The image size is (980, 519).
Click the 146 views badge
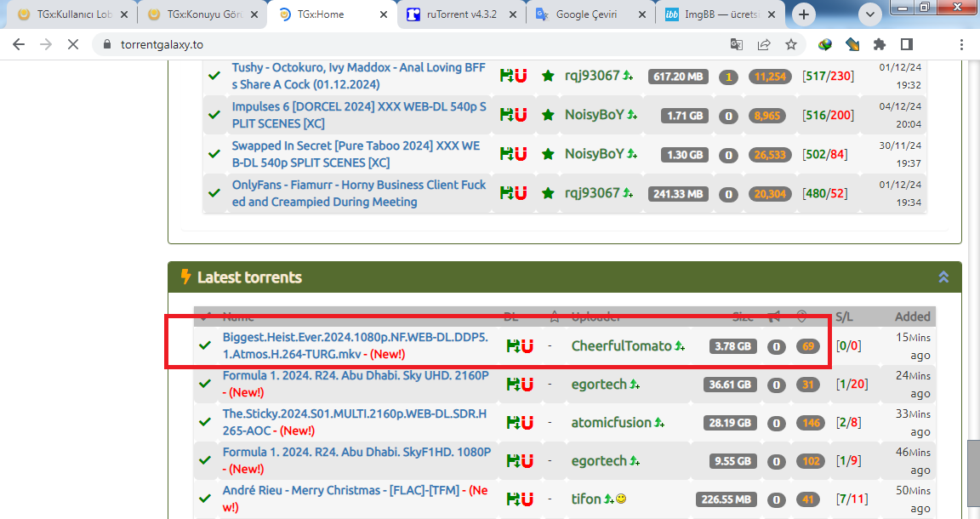click(812, 424)
